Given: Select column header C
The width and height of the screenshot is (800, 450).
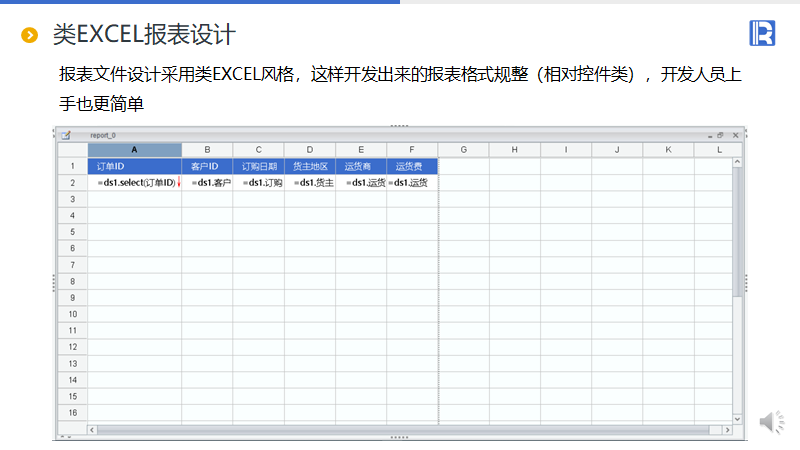Looking at the screenshot, I should coord(259,150).
